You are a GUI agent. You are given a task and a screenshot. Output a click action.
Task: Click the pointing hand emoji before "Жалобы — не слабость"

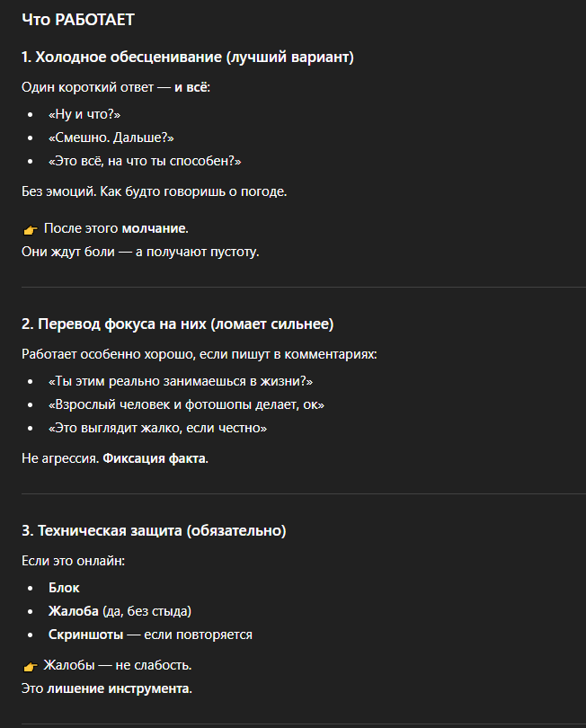(31, 666)
